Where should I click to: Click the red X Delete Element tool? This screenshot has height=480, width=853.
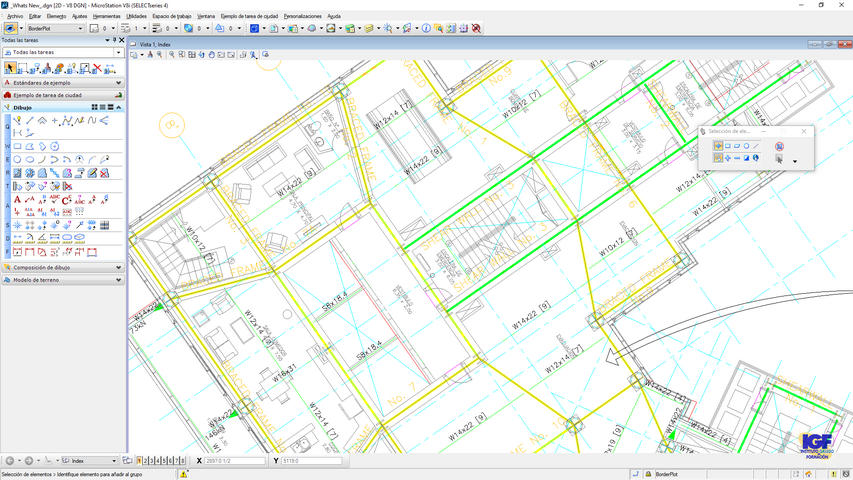coord(97,68)
